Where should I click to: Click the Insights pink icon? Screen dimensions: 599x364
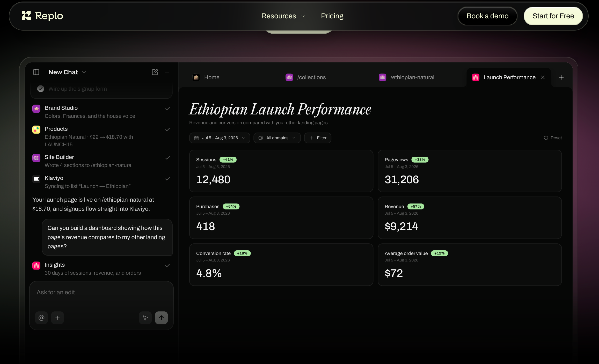tap(36, 266)
